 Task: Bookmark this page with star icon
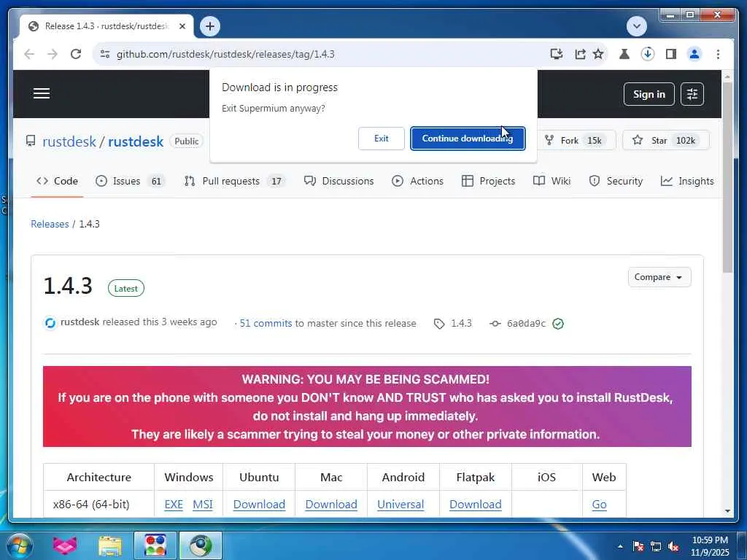[598, 54]
